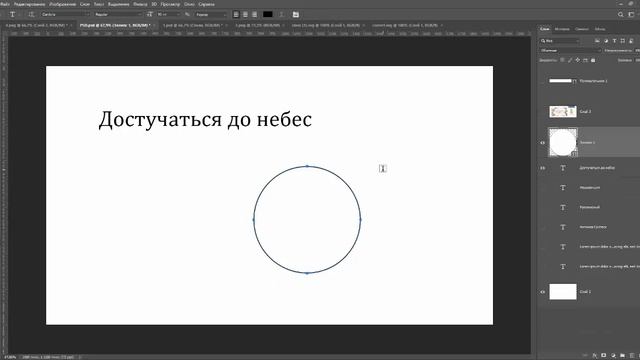640x360 pixels.
Task: Open the Изображение menu
Action: (x=62, y=4)
